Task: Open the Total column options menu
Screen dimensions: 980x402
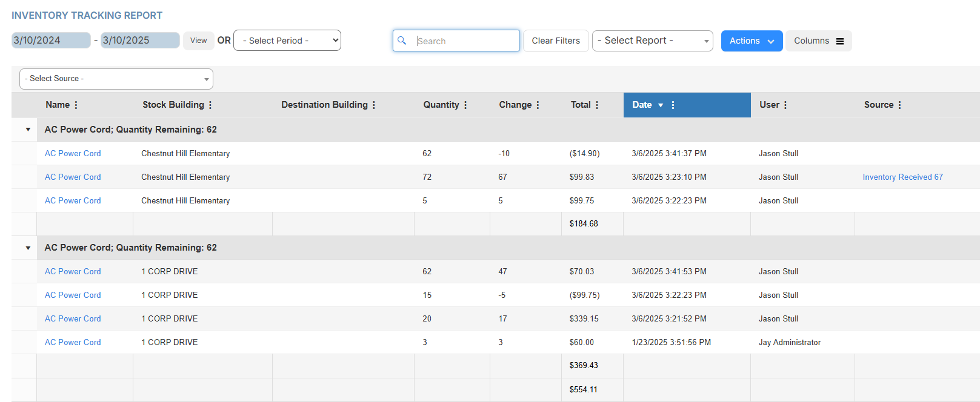Action: pyautogui.click(x=597, y=105)
